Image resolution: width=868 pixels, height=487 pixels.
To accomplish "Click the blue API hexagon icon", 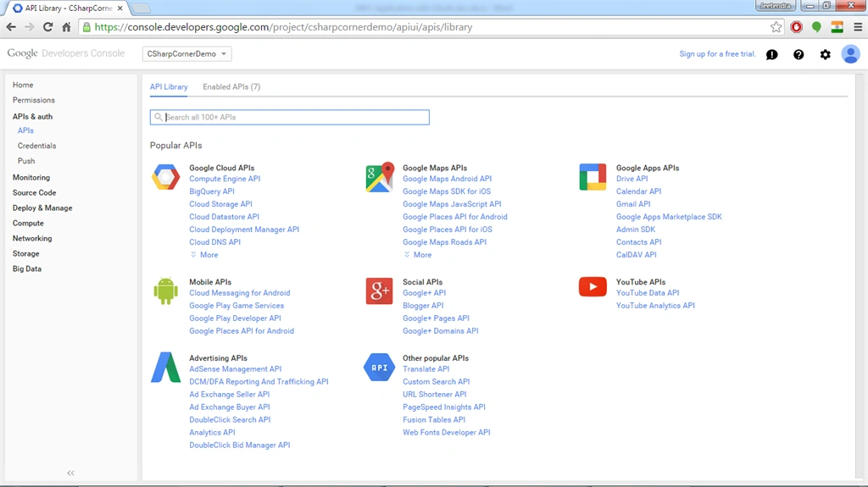I will 379,368.
